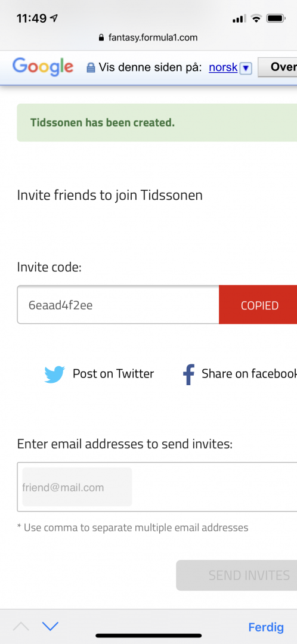The height and width of the screenshot is (644, 297).
Task: Tap the battery status icon
Action: 276,18
